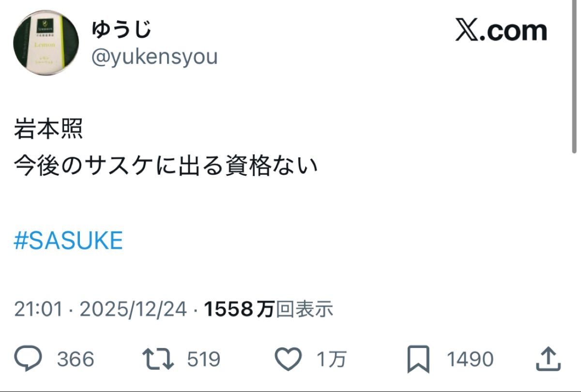Click the 519 repost count
The width and height of the screenshot is (581, 392).
[x=203, y=360]
